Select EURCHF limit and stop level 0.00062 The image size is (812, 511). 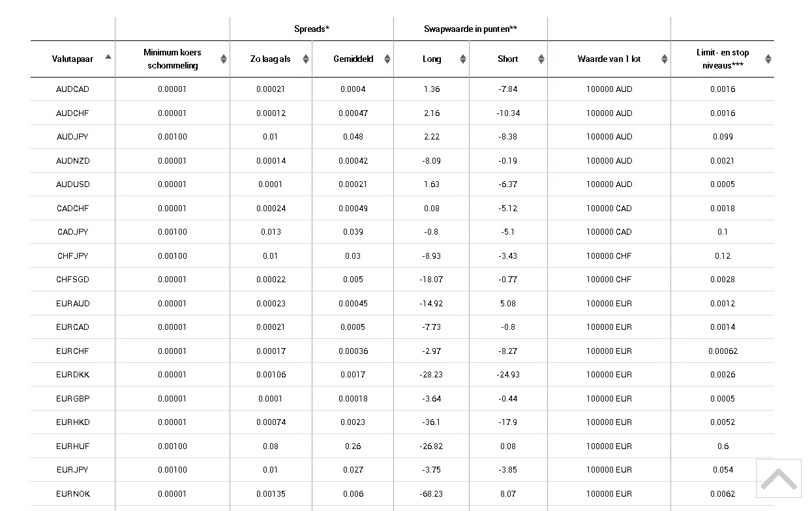point(723,351)
